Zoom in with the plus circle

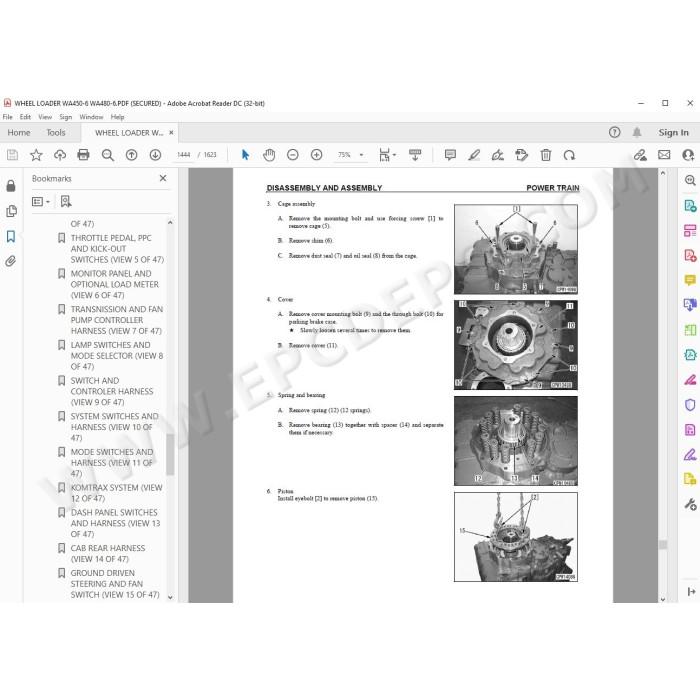click(x=317, y=155)
